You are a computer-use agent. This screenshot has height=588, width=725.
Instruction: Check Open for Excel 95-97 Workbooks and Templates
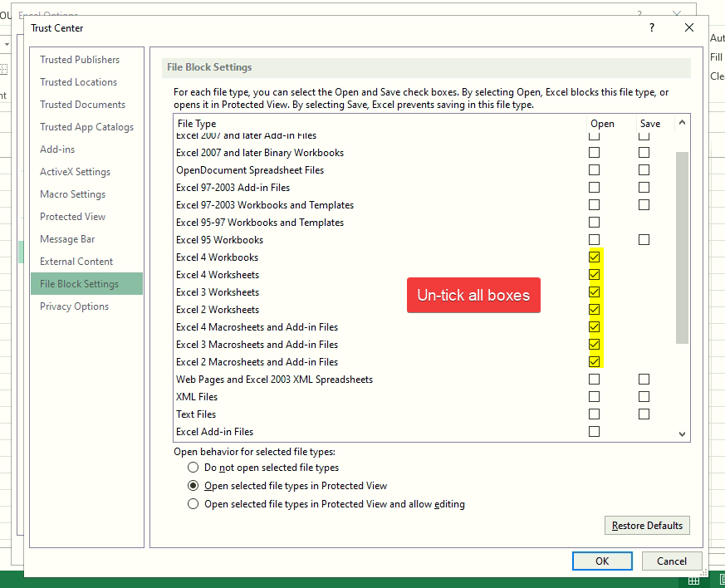594,223
